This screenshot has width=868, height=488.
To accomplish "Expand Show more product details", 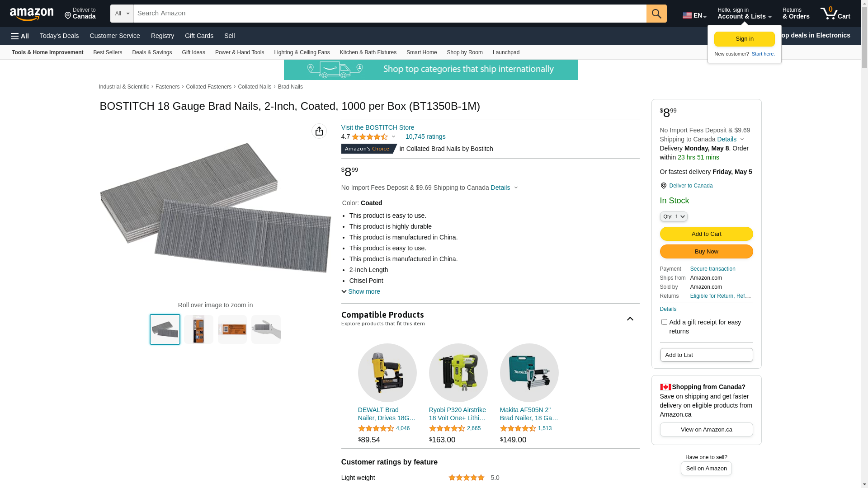I will [361, 291].
